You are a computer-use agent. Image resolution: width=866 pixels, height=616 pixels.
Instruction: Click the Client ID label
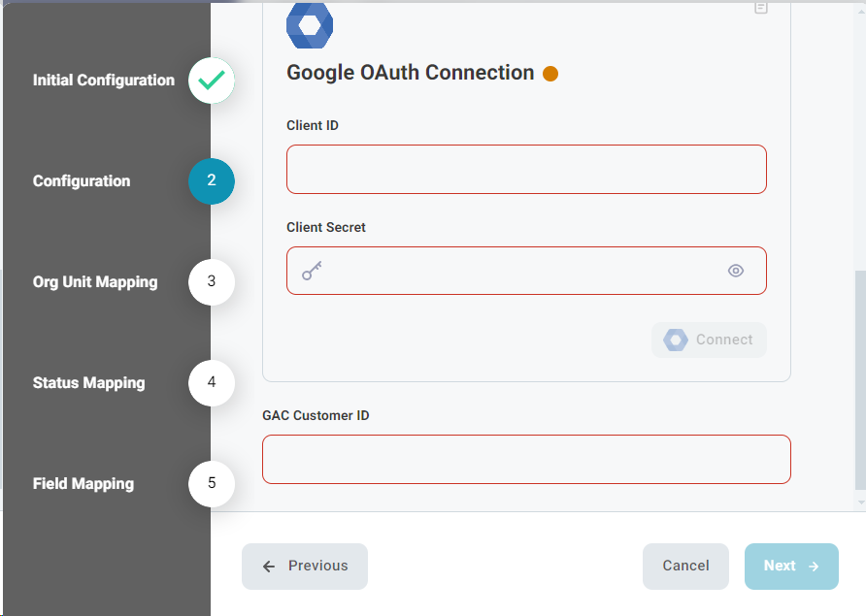(313, 126)
